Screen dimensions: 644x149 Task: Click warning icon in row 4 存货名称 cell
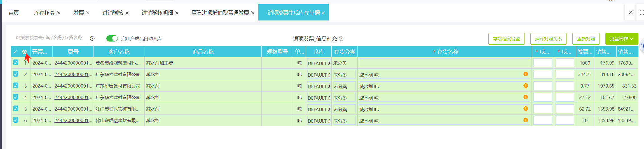pos(526,97)
